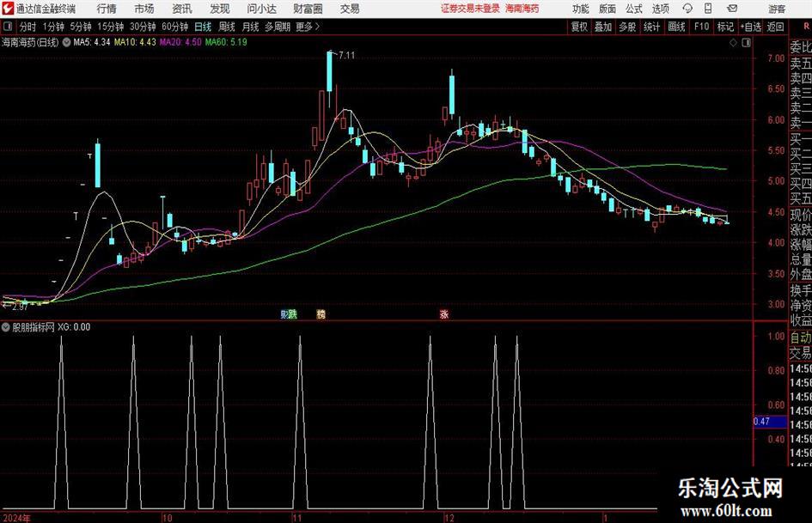This screenshot has height=523, width=812.
Task: Switch to 分时 period tab
Action: tap(28, 27)
